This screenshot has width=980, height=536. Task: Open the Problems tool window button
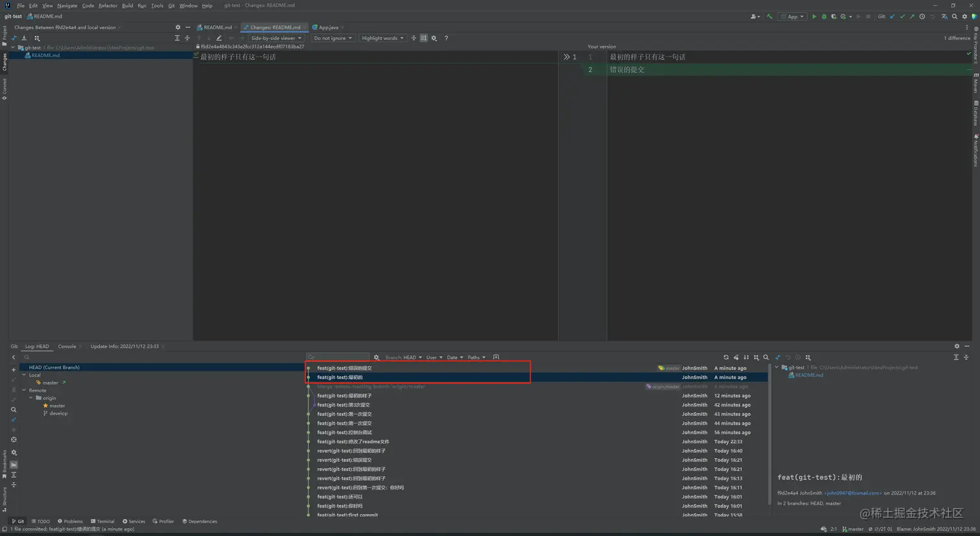tap(70, 521)
